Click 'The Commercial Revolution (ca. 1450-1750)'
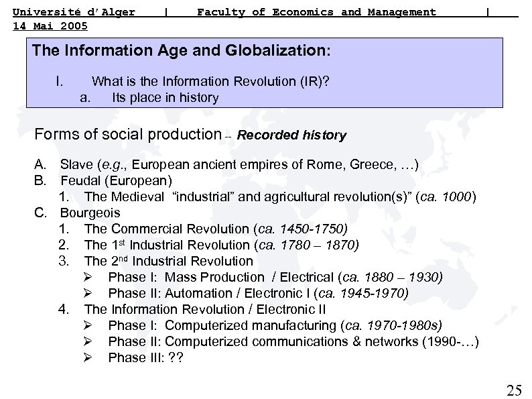 pyautogui.click(x=216, y=229)
